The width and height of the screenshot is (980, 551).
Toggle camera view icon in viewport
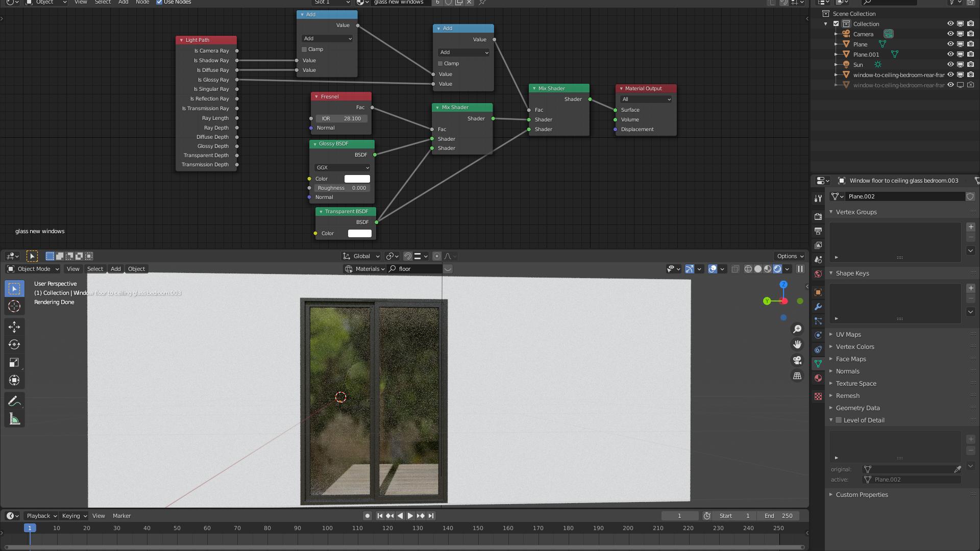[797, 360]
